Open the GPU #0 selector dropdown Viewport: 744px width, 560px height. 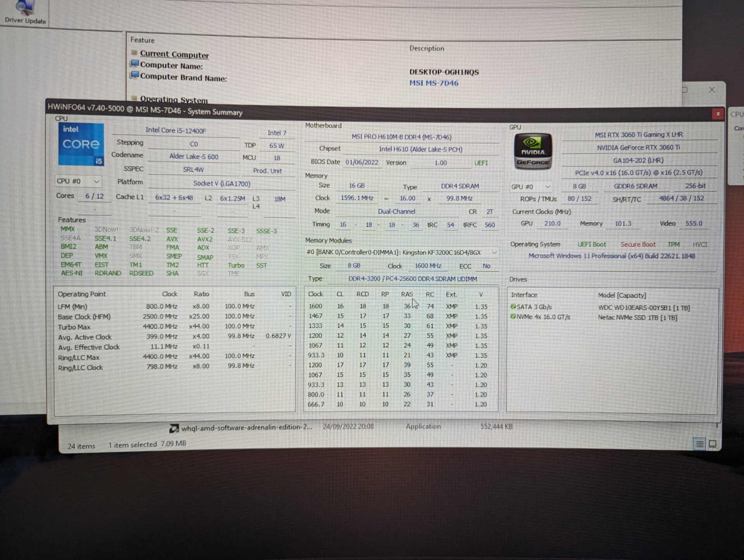point(531,187)
